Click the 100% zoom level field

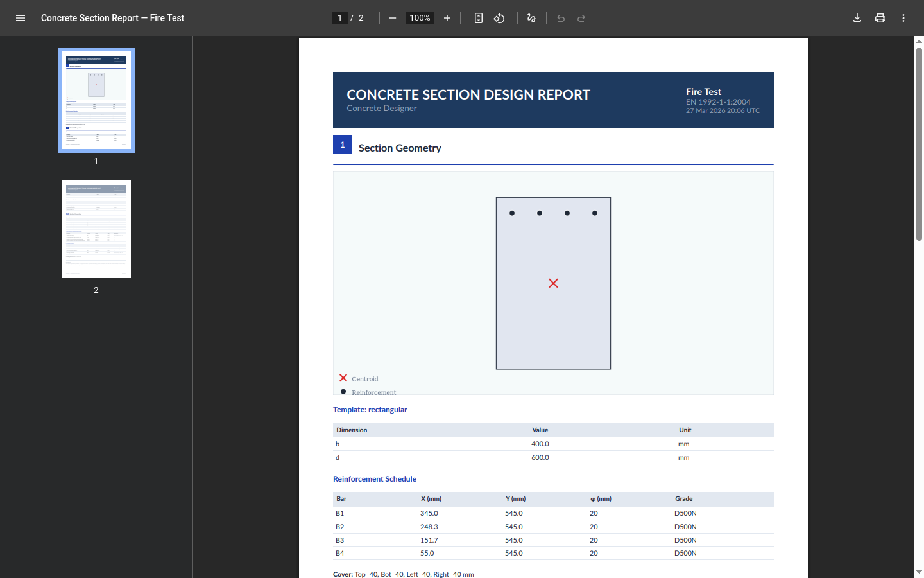click(x=420, y=18)
